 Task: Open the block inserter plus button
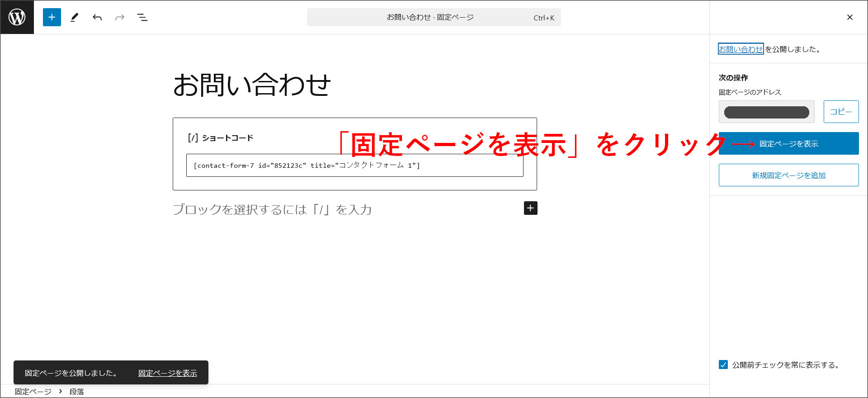52,17
